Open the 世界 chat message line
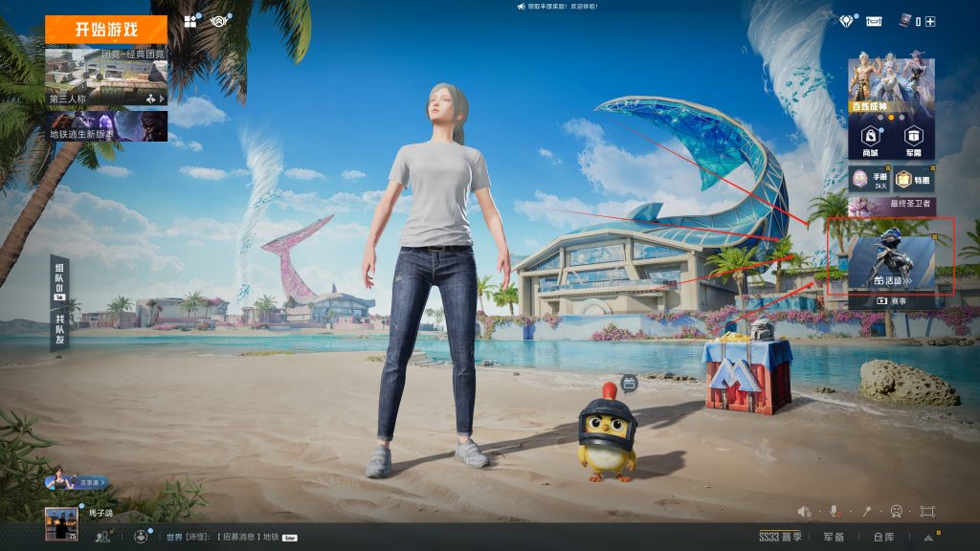The width and height of the screenshot is (980, 551). point(232,537)
